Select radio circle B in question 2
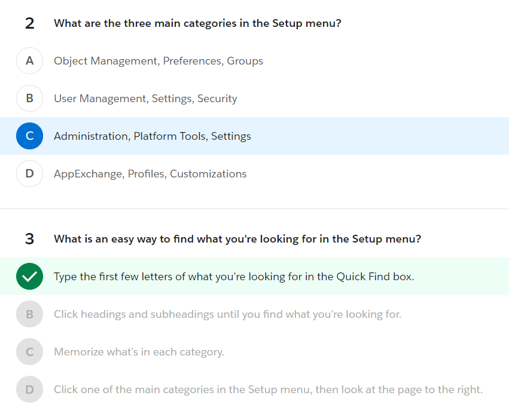The height and width of the screenshot is (420, 509). (29, 98)
